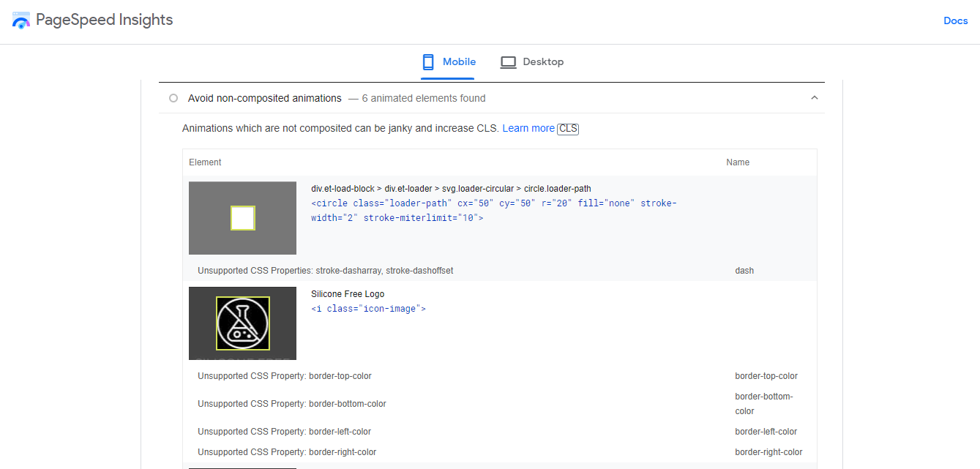Click the mobile phone icon
Viewport: 980px width, 469px height.
click(x=428, y=62)
